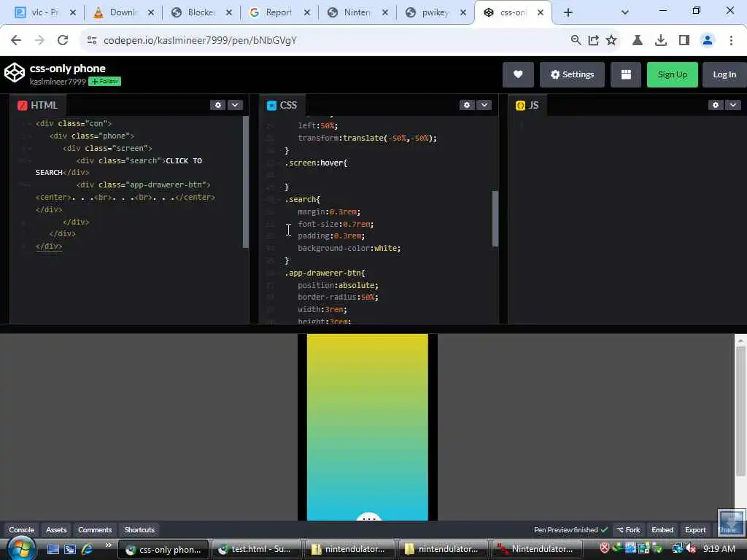Click the CodePen logo icon
The width and height of the screenshot is (747, 560).
15,74
